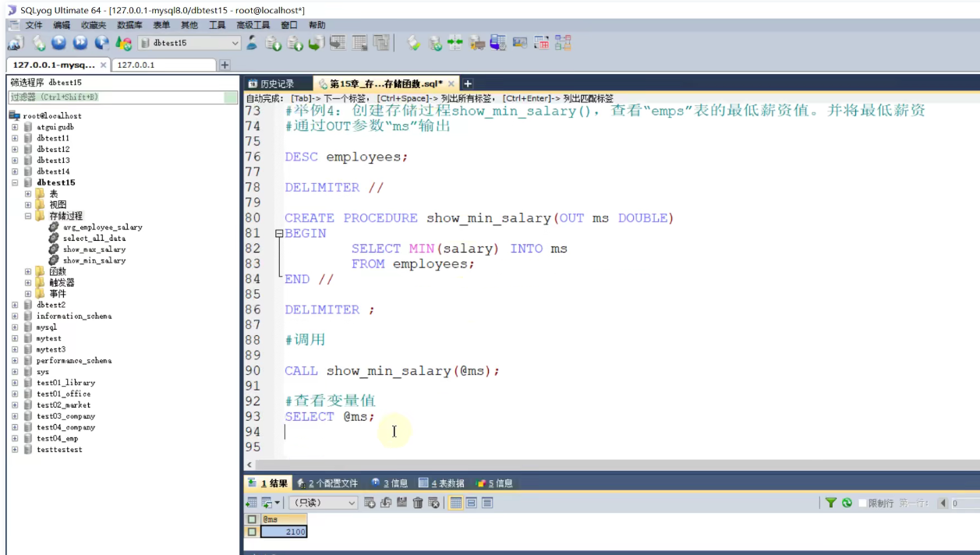Image resolution: width=980 pixels, height=555 pixels.
Task: Open the 数据库 menu
Action: pyautogui.click(x=129, y=25)
